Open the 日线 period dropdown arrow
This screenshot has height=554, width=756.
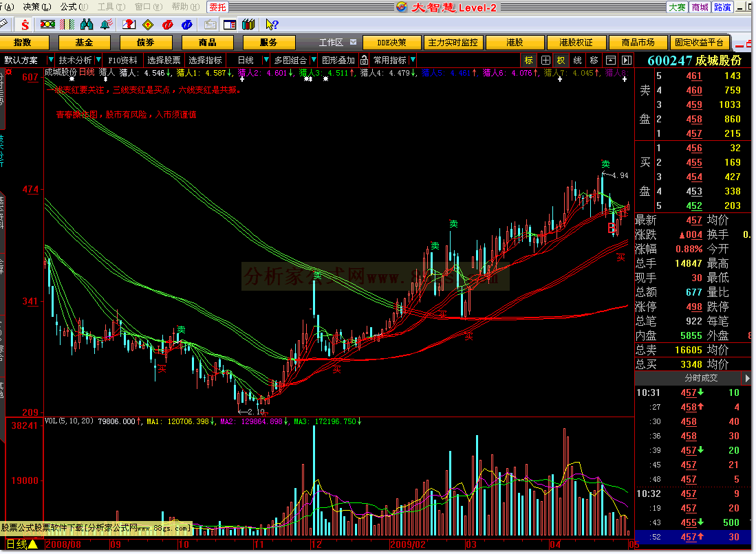(265, 60)
